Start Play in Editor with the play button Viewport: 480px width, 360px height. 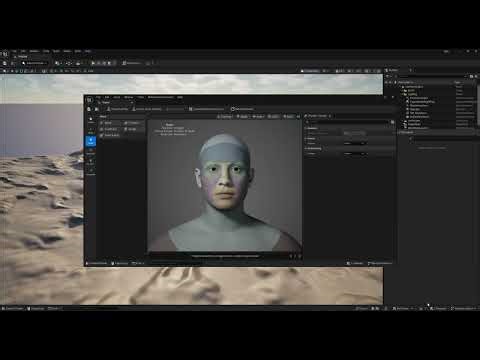(93, 63)
